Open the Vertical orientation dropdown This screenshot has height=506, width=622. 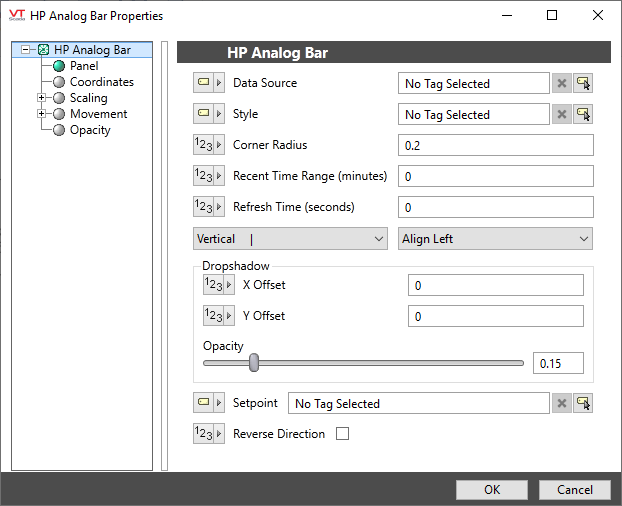[x=290, y=239]
